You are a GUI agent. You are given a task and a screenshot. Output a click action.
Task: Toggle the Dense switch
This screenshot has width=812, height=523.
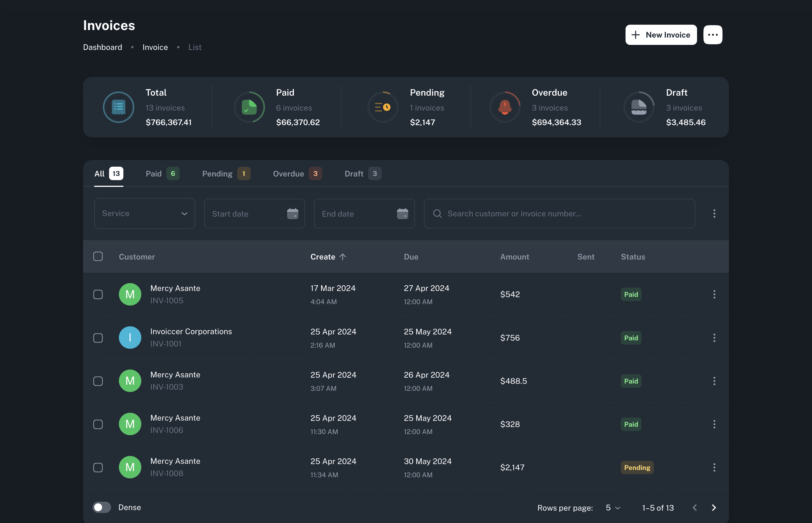[102, 507]
